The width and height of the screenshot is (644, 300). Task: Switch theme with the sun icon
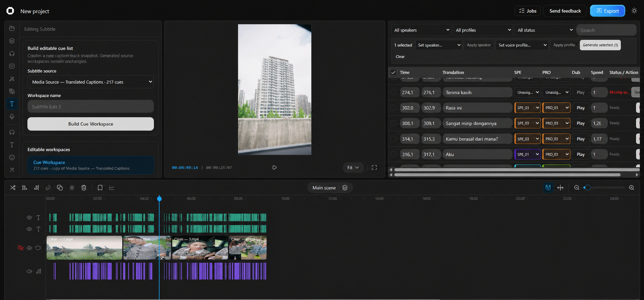634,11
